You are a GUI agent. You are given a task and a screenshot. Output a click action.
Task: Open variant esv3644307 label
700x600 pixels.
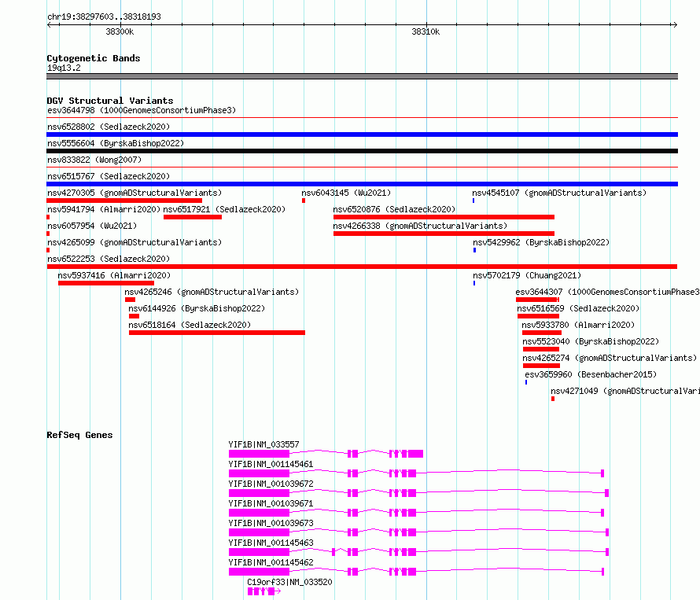coord(608,292)
